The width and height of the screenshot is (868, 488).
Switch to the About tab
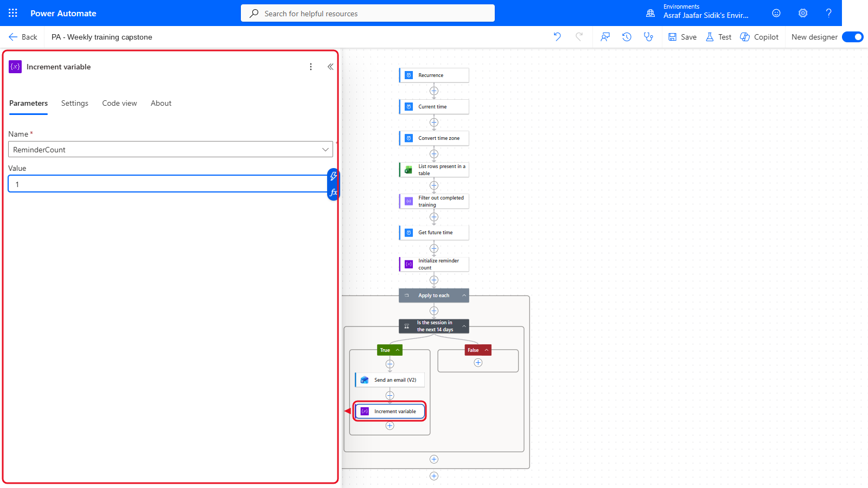coord(161,103)
